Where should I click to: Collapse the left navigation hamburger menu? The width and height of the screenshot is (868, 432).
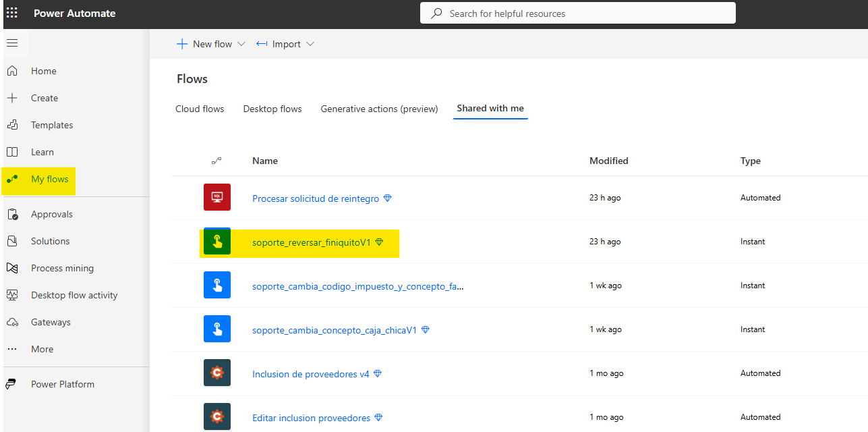(12, 43)
